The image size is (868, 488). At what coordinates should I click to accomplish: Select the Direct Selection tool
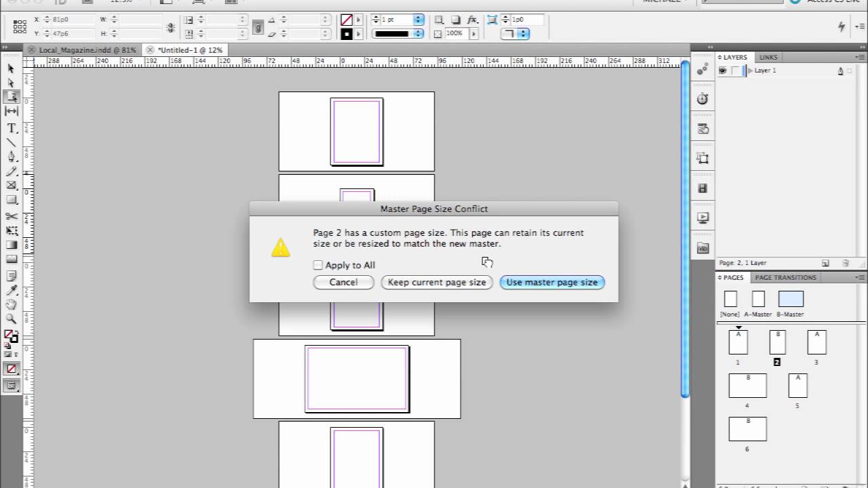(11, 83)
